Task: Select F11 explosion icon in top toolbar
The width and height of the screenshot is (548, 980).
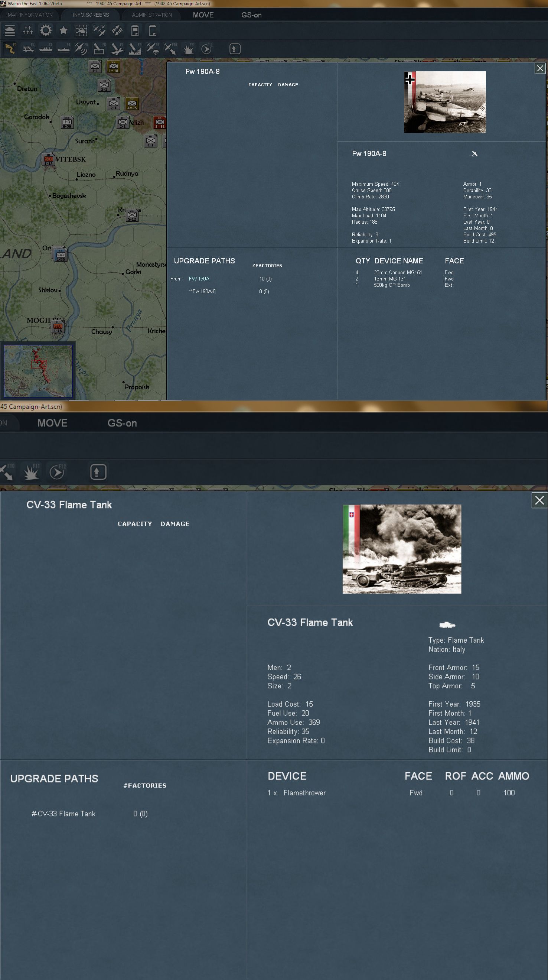Action: pos(189,49)
